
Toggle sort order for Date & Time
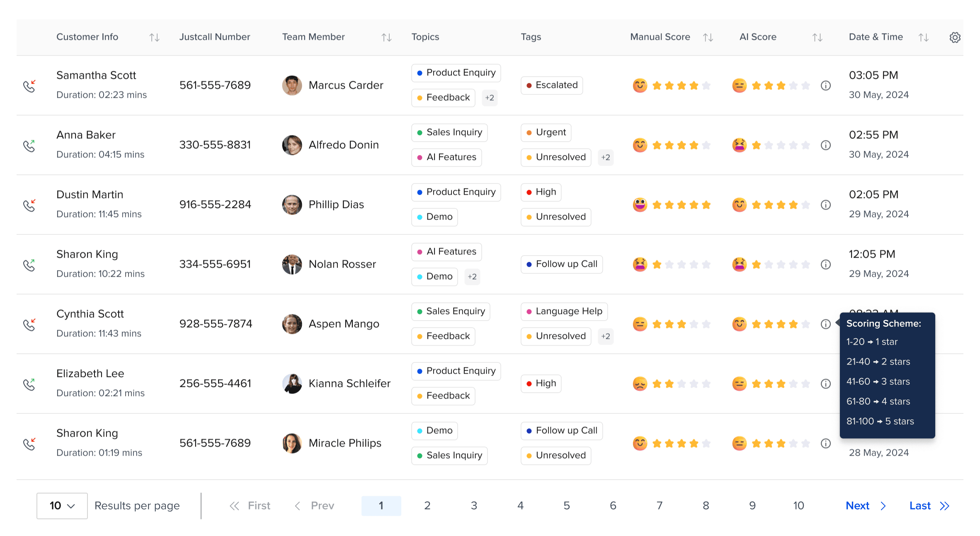pos(923,38)
